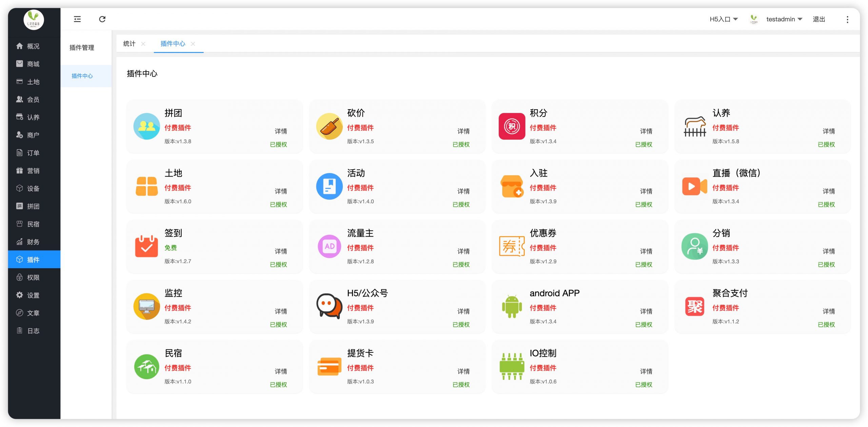Click the 砍价 plugin knife icon
This screenshot has width=868, height=427.
coord(329,126)
